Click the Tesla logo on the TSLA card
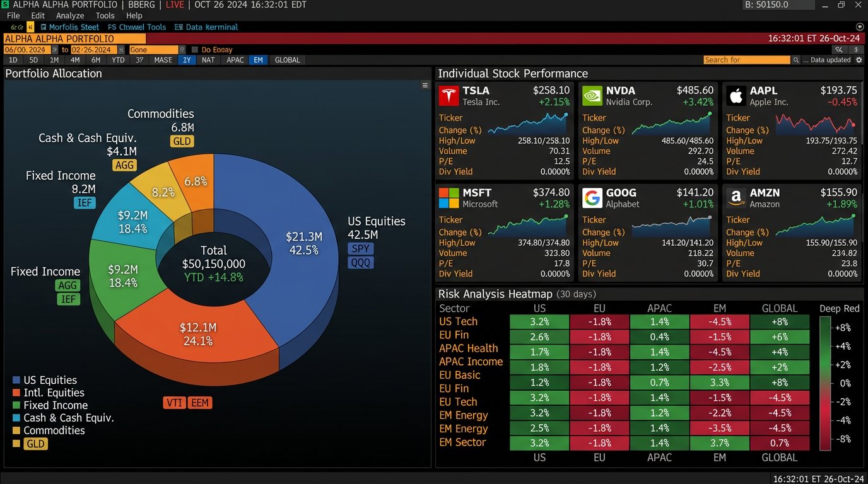 449,96
